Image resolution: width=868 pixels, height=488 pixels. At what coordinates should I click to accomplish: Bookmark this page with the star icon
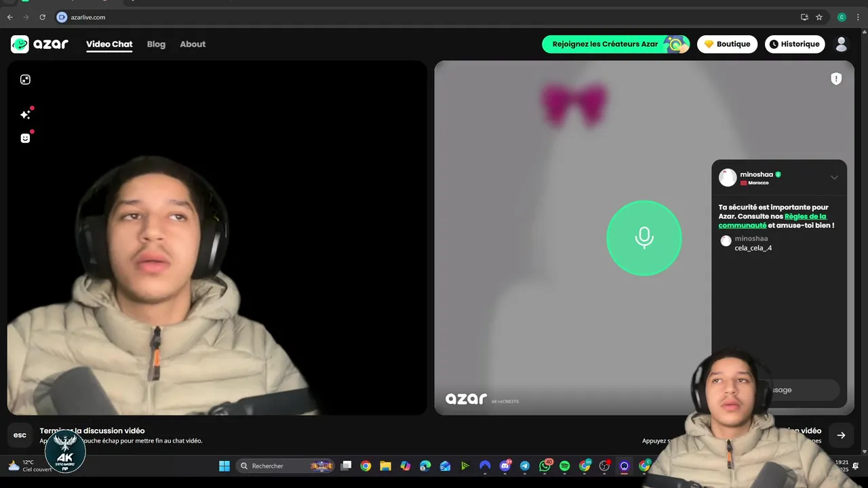[x=819, y=17]
